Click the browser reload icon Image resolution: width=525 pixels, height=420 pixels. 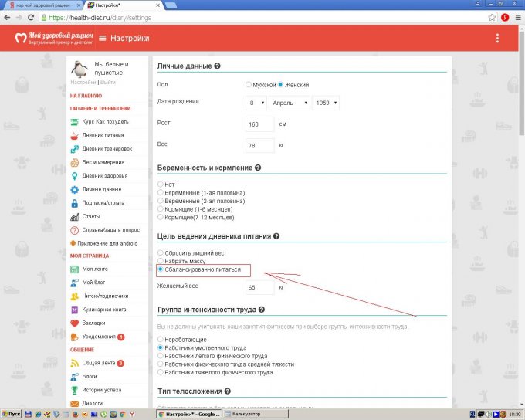click(36, 16)
